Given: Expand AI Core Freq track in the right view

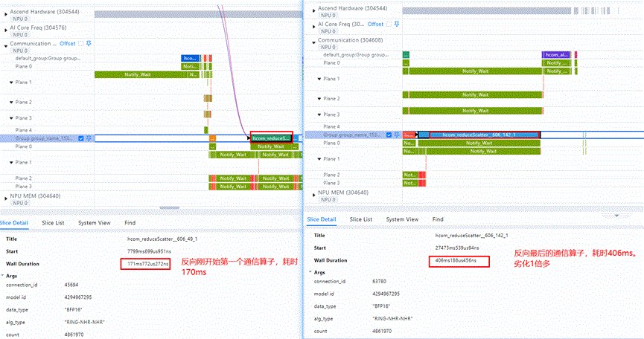Looking at the screenshot, I should pyautogui.click(x=313, y=27).
